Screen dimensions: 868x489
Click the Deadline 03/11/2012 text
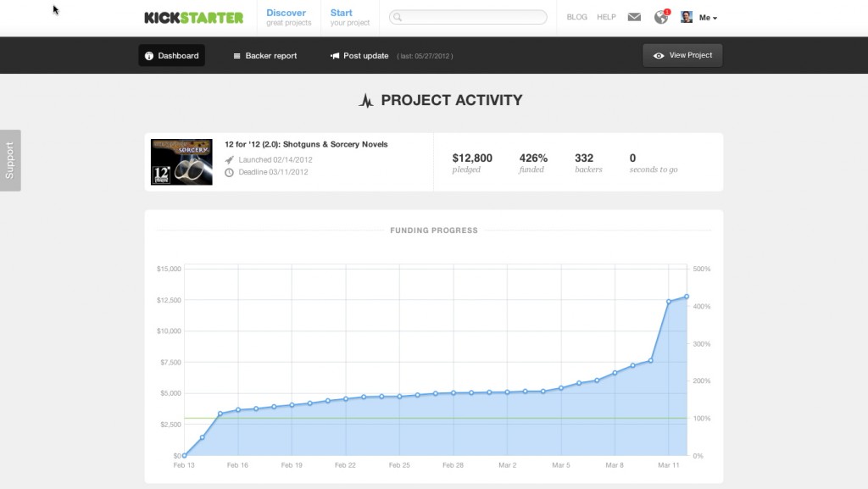coord(273,172)
